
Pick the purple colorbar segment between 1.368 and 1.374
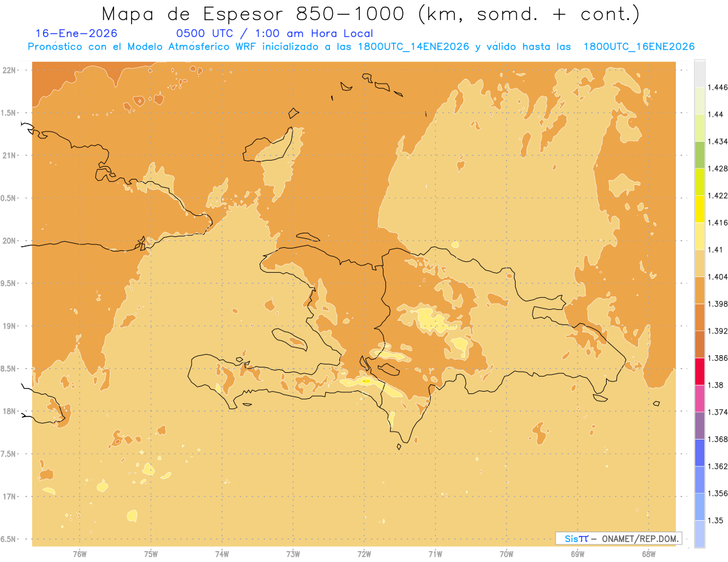[x=699, y=426]
